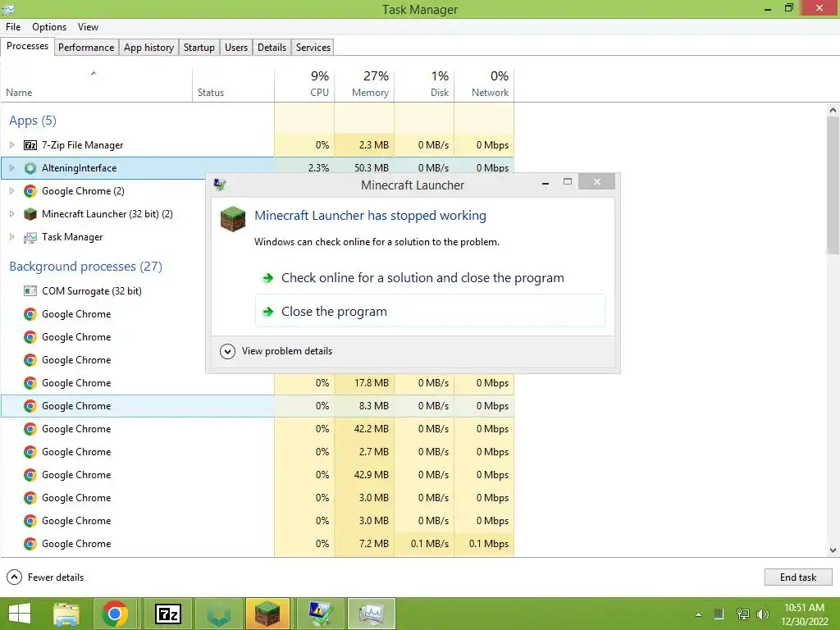Switch to the Performance tab

pos(86,48)
